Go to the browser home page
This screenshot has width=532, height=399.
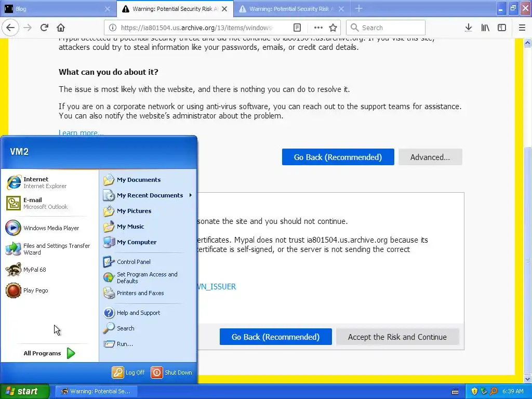coord(61,28)
